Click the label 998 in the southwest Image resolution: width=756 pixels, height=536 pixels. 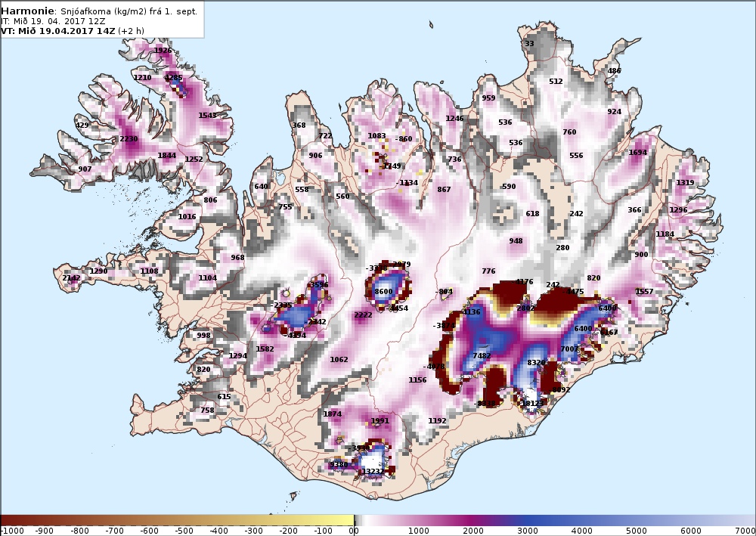203,335
